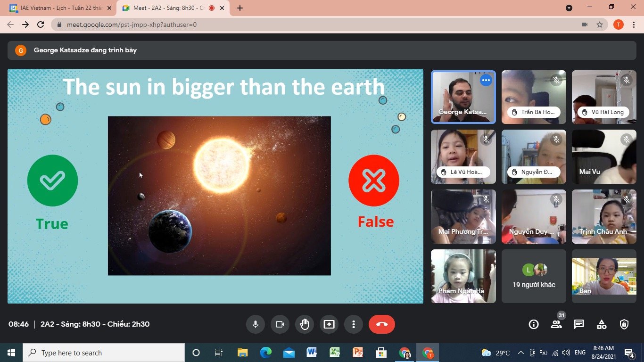The width and height of the screenshot is (644, 362).
Task: Open the more options three-dot menu
Action: [354, 324]
